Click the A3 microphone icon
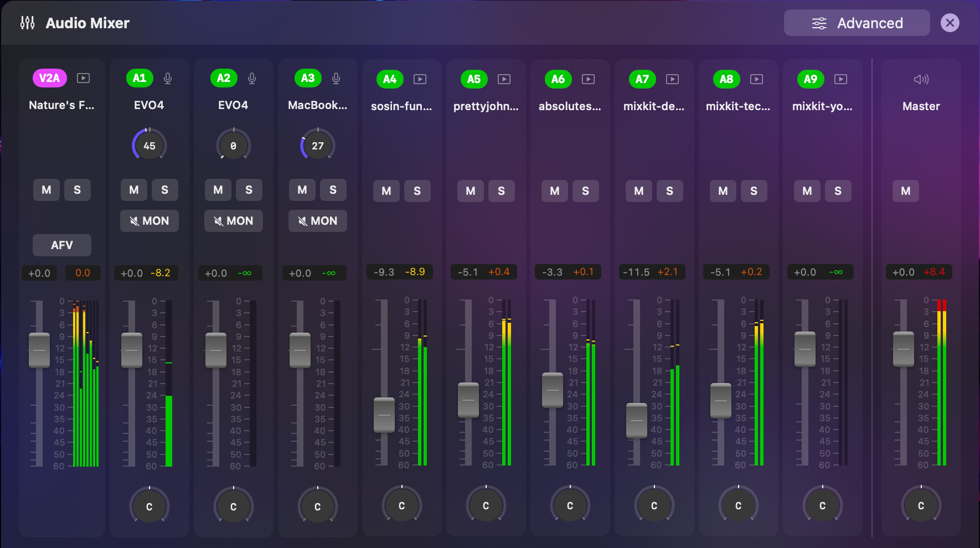The height and width of the screenshot is (548, 980). click(336, 78)
